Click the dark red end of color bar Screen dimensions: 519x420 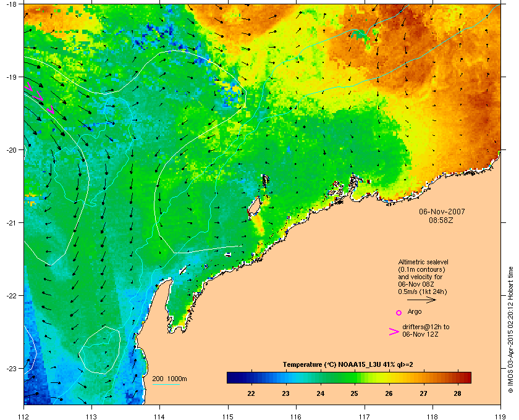467,377
